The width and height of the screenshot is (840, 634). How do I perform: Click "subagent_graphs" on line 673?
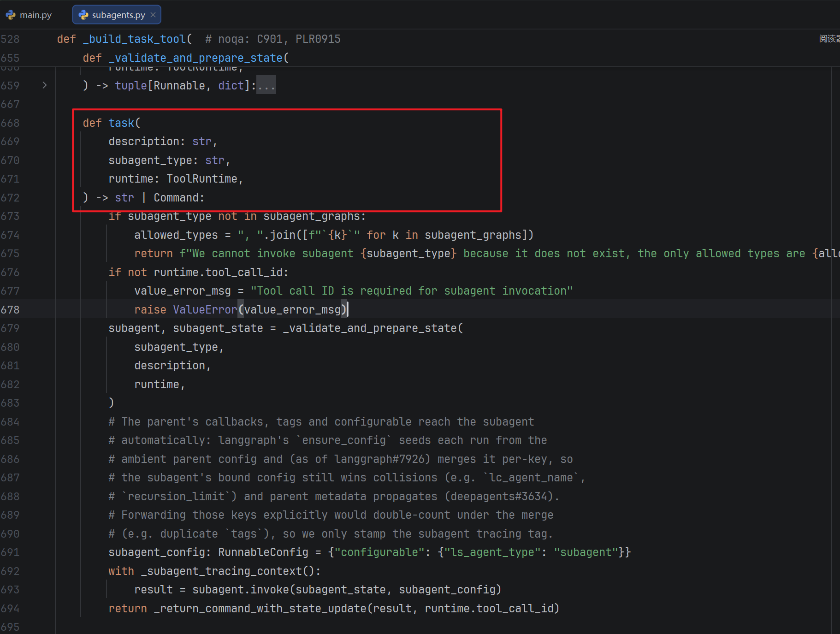312,216
